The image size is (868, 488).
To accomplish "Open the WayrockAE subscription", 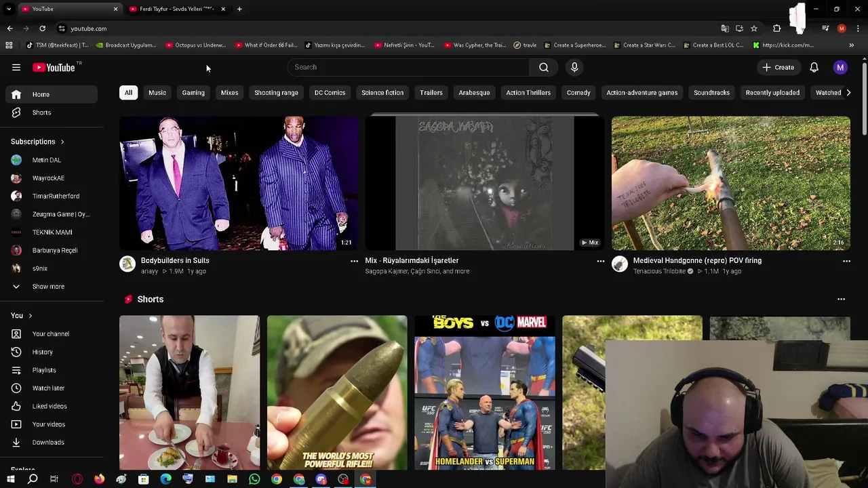I will [x=52, y=178].
